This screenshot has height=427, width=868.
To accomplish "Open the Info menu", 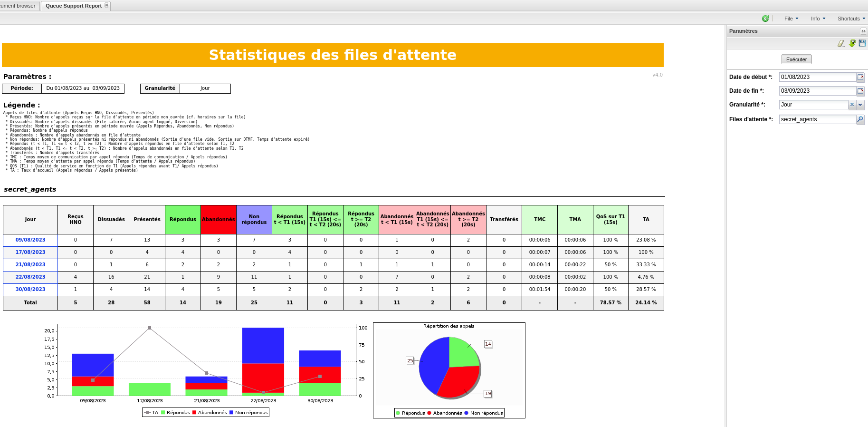I will (818, 19).
